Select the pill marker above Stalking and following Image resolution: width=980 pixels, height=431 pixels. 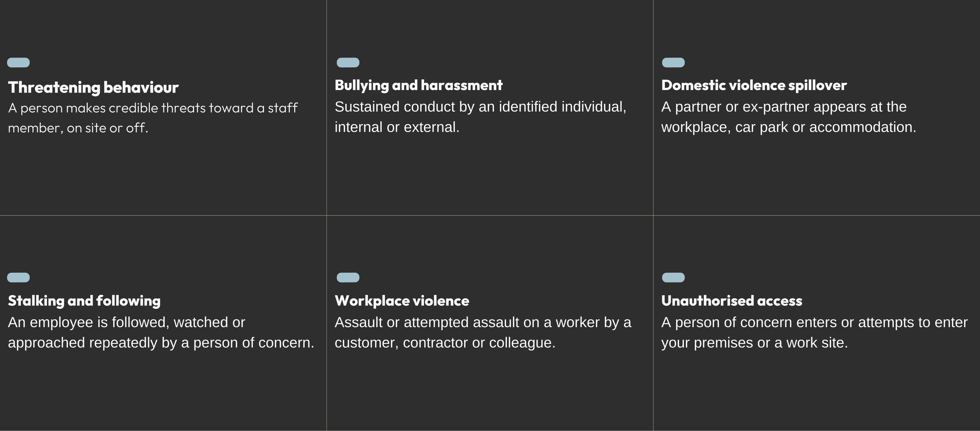pos(18,277)
